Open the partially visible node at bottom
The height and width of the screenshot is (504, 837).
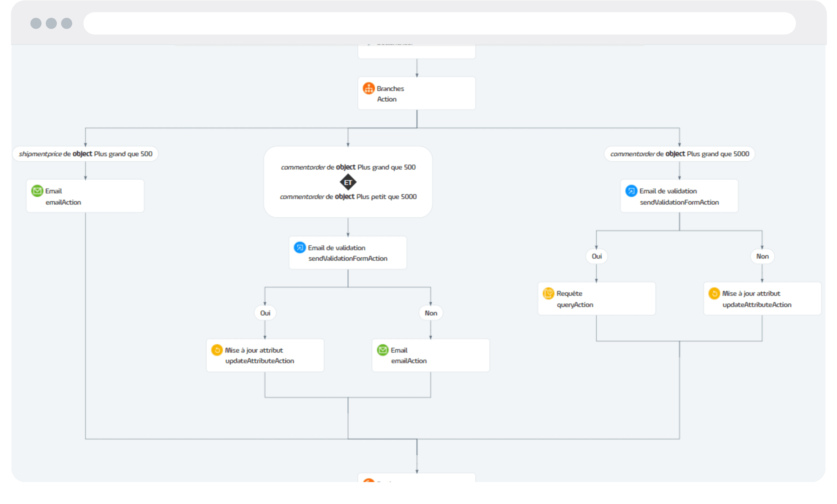(416, 477)
